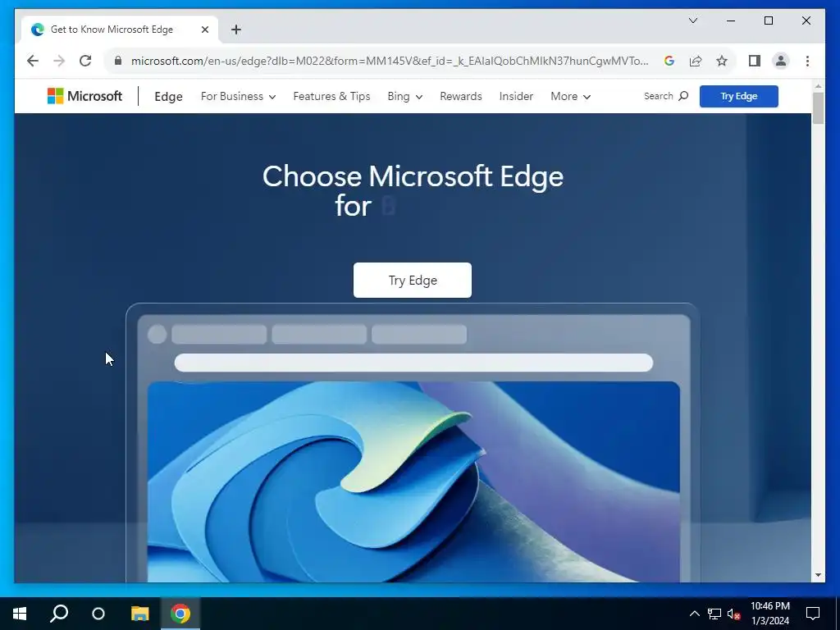Image resolution: width=840 pixels, height=630 pixels.
Task: View site information via the padlock icon
Action: coord(118,61)
